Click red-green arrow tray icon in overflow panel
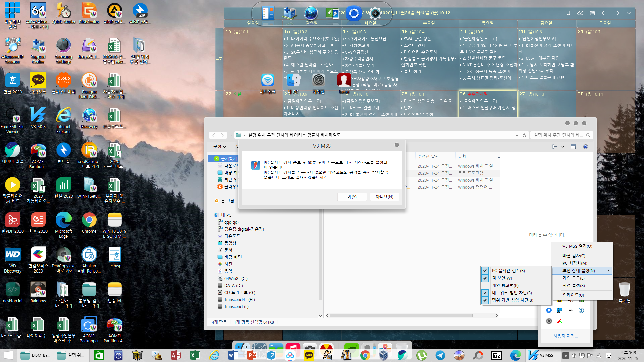644x362 pixels. coord(560,321)
